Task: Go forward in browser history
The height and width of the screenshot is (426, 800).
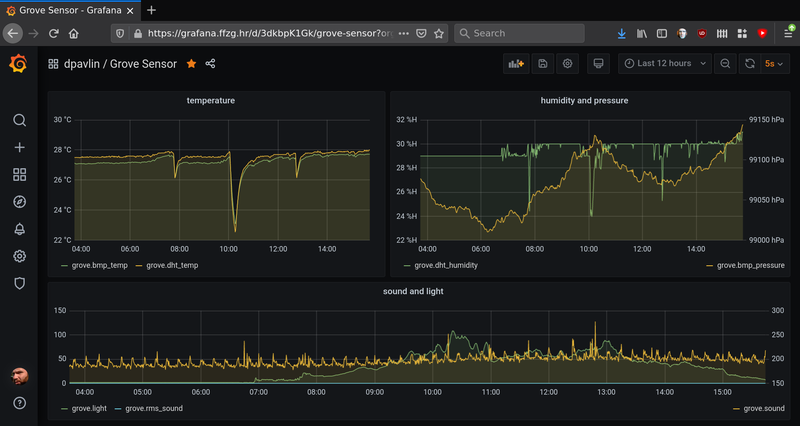Action: click(34, 33)
